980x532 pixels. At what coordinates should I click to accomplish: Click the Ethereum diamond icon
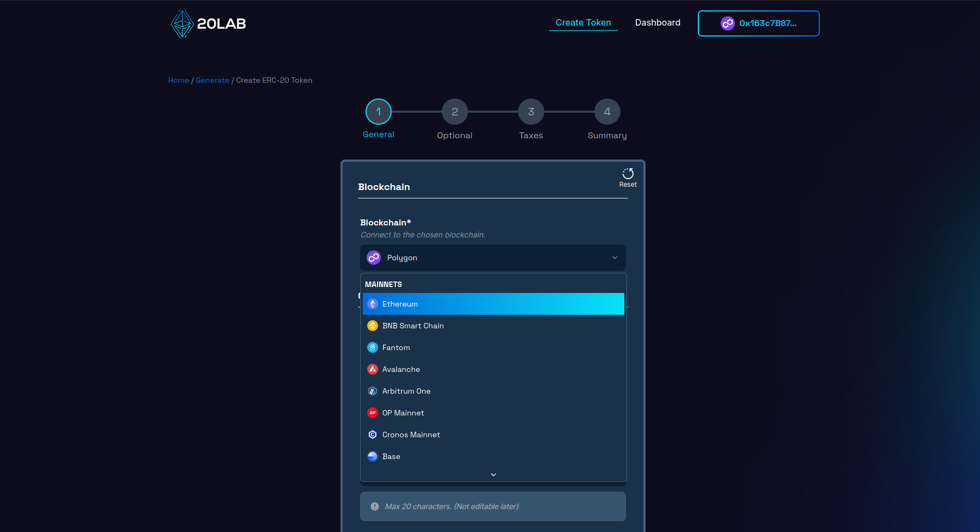pos(373,304)
